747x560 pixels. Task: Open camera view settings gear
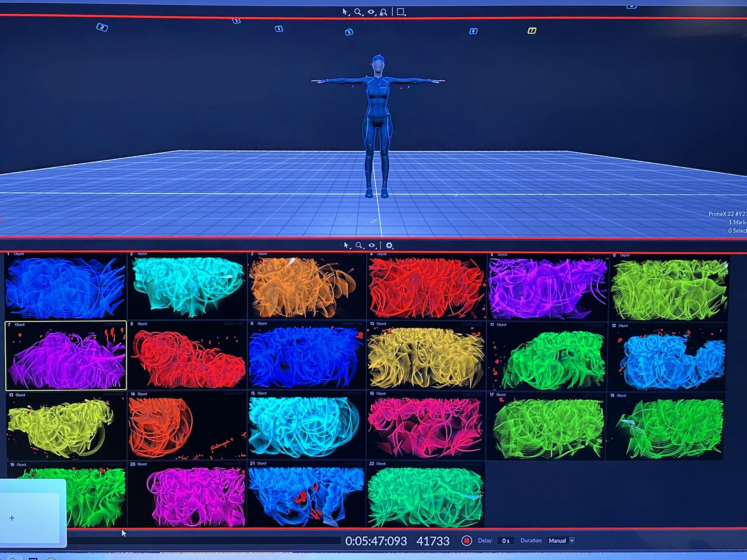pyautogui.click(x=389, y=246)
